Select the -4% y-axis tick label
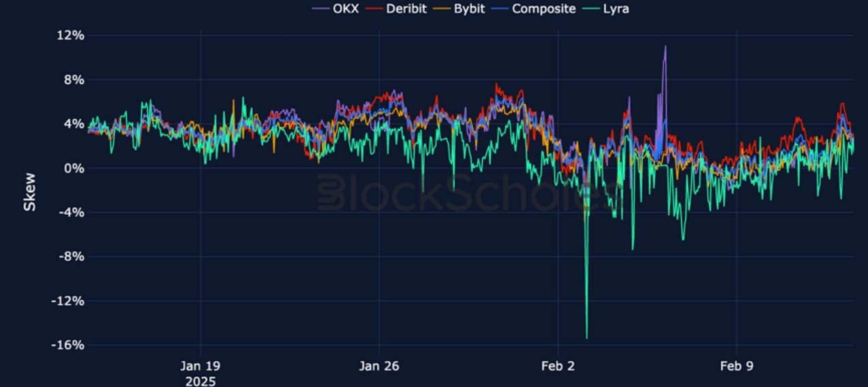868x387 pixels. coord(70,213)
